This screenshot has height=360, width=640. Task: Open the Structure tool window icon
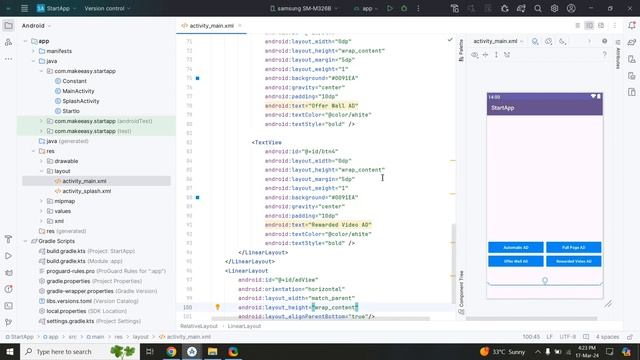click(8, 42)
